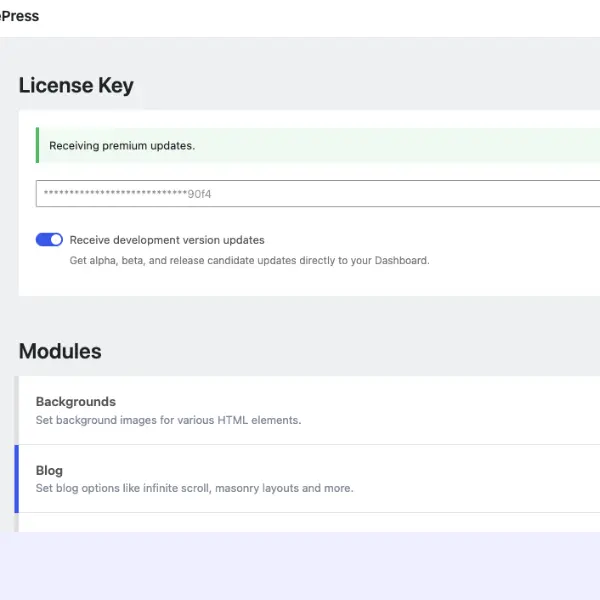
Task: Click the green bar on the premium updates notice
Action: pos(37,145)
